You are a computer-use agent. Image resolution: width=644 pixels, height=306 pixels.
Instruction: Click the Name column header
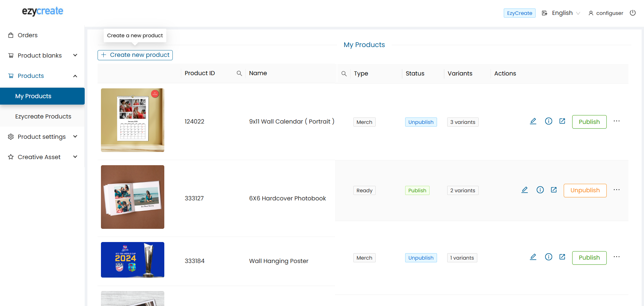258,73
